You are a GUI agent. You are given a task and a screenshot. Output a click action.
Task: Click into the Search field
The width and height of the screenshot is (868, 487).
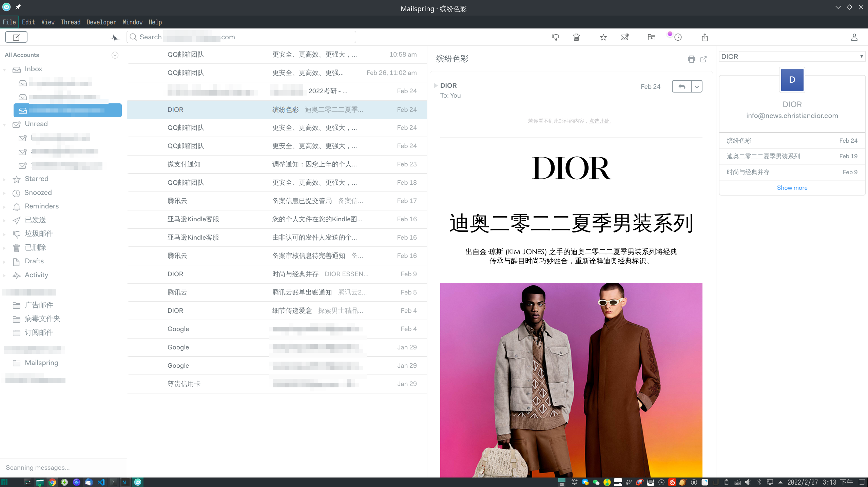(x=241, y=37)
